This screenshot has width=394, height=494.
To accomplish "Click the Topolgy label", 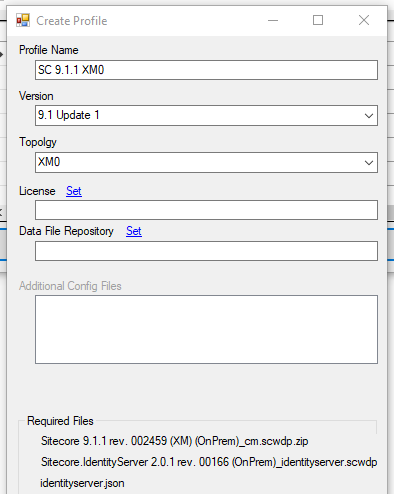I will pyautogui.click(x=38, y=142).
